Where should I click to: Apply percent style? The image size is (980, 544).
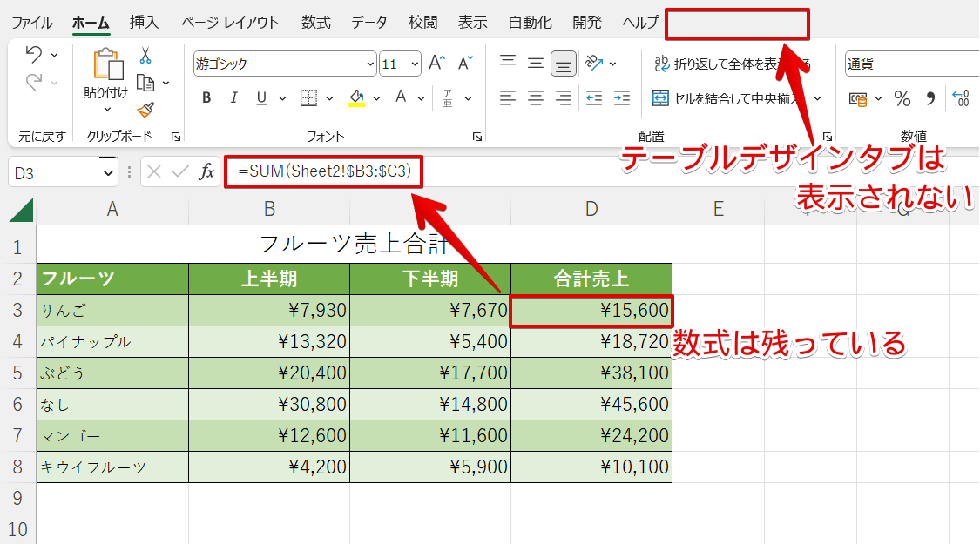tap(902, 98)
